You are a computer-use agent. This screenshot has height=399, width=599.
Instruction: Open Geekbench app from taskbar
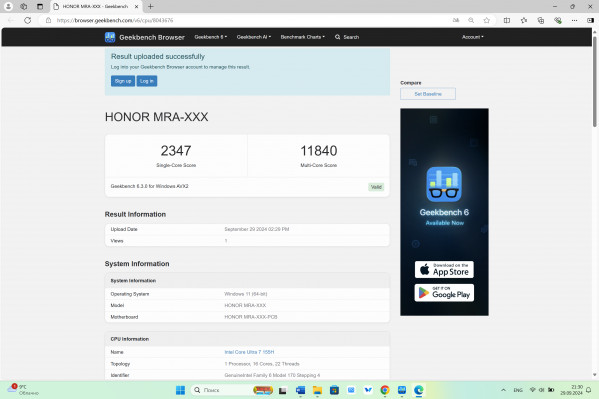click(x=402, y=390)
